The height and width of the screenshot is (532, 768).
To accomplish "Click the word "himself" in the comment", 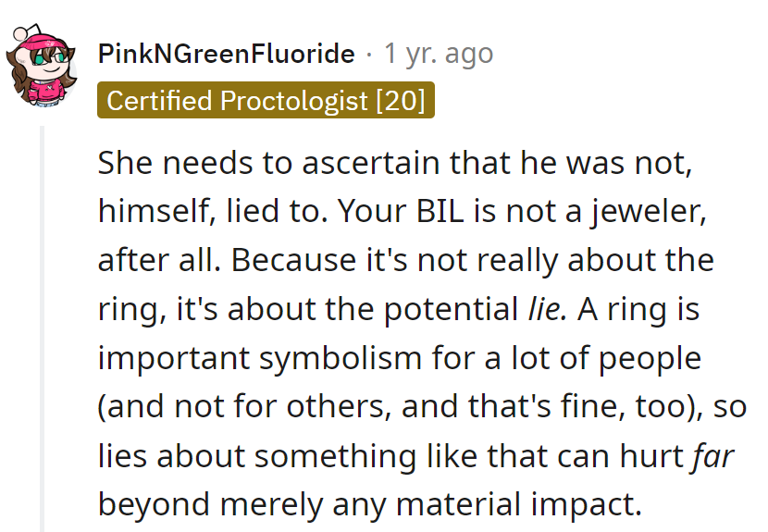I will point(154,210).
